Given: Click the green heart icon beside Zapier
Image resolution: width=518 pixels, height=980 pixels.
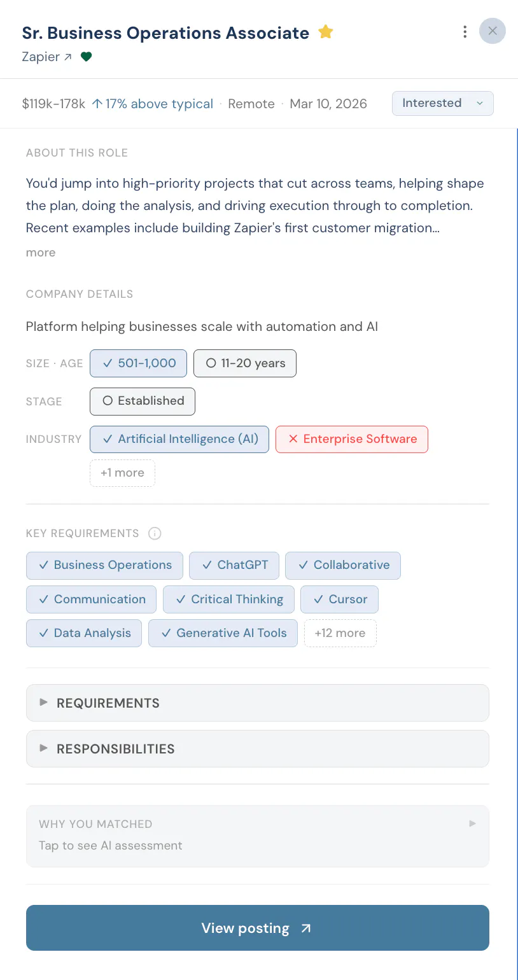Looking at the screenshot, I should pos(86,57).
